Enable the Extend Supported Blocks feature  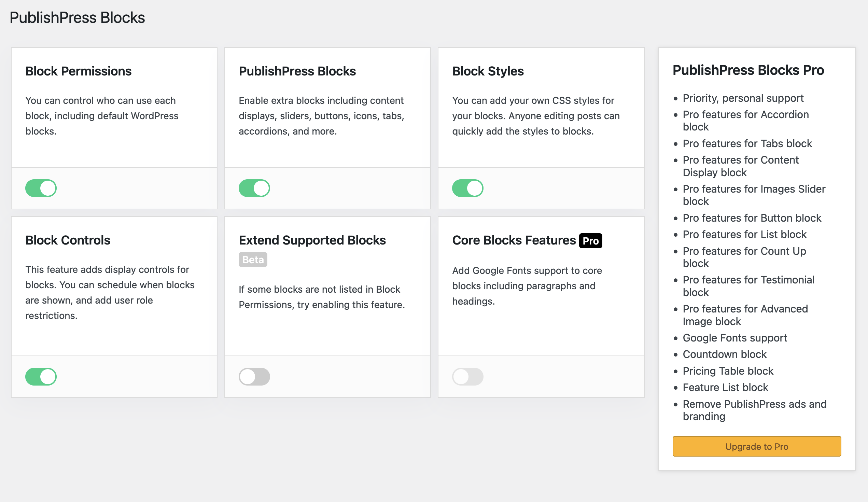click(x=254, y=376)
